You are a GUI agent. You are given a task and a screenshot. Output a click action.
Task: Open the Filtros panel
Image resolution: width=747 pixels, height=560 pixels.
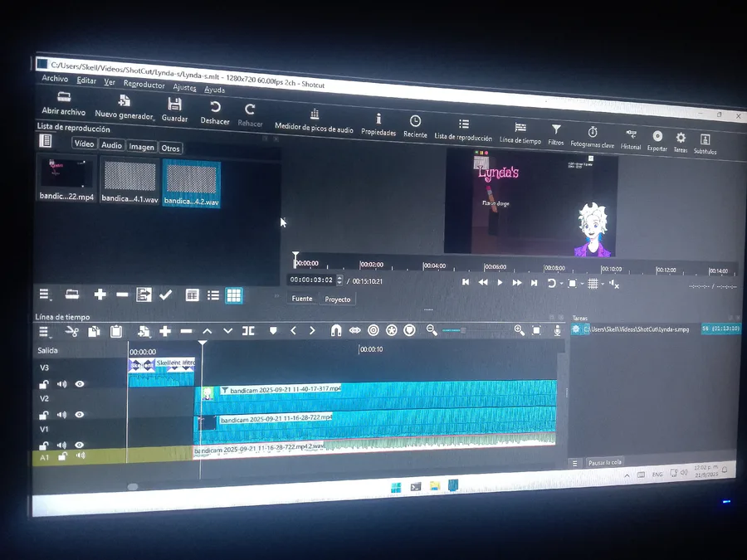555,135
